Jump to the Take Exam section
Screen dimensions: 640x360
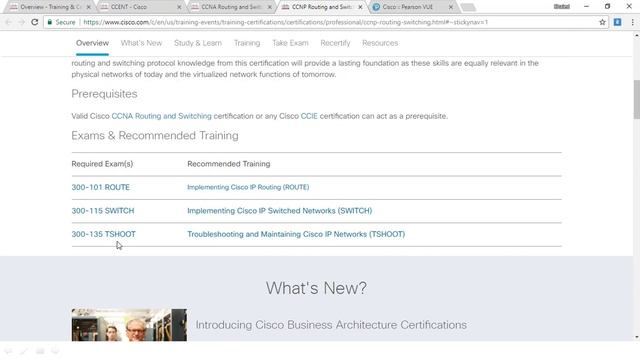tap(290, 43)
